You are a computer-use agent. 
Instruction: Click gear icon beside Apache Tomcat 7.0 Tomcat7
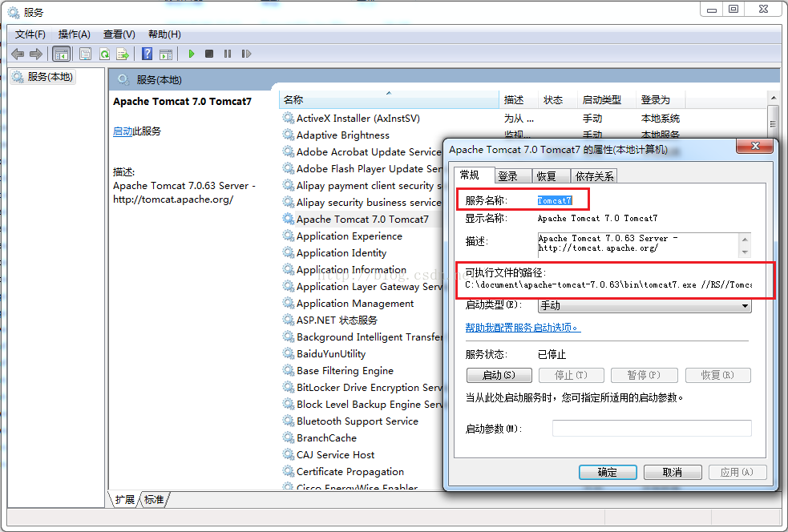[288, 219]
